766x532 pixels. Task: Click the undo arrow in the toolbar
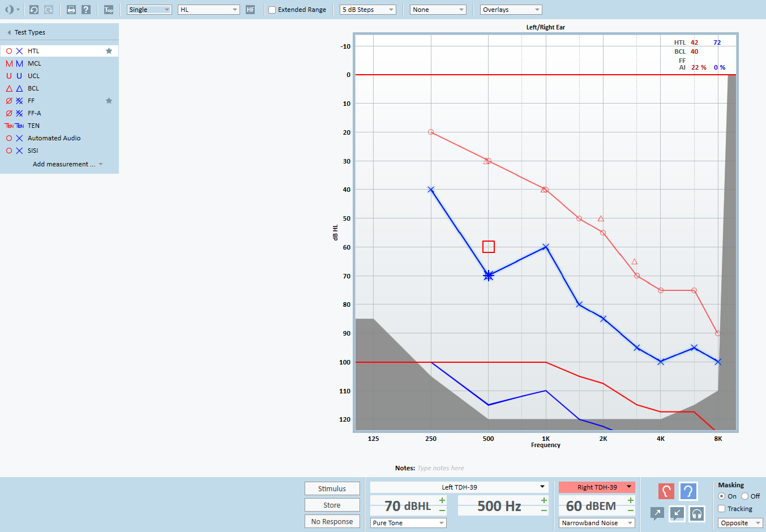point(34,10)
